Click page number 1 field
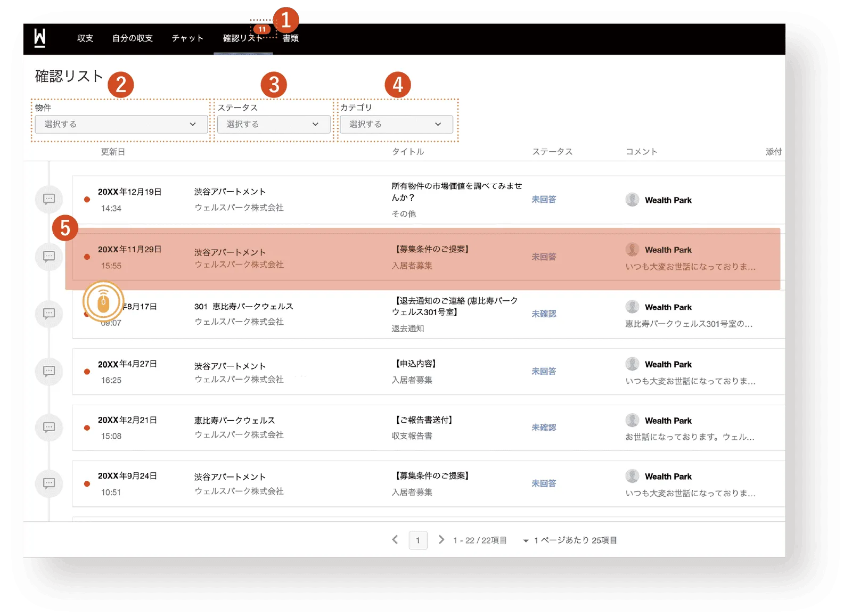The height and width of the screenshot is (616, 852). pos(418,540)
